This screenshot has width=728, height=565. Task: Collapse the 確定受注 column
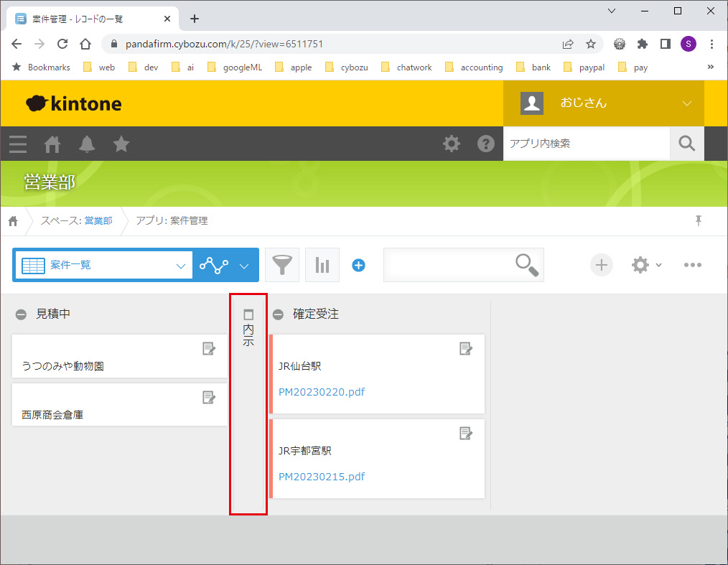click(x=278, y=314)
